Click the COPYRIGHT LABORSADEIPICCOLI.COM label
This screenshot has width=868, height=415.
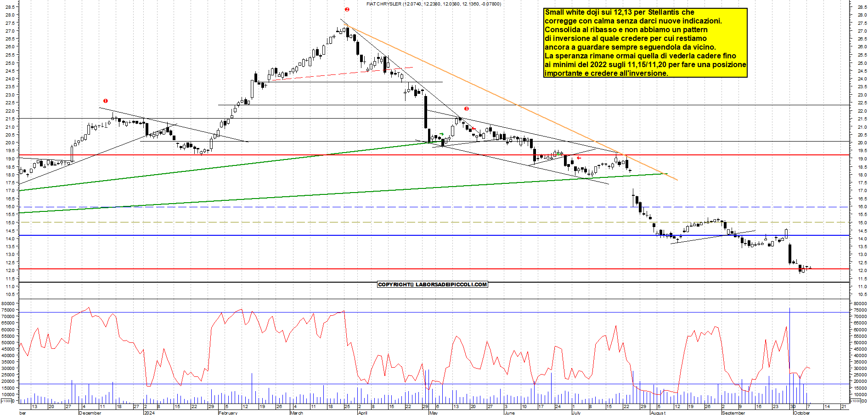pyautogui.click(x=432, y=284)
